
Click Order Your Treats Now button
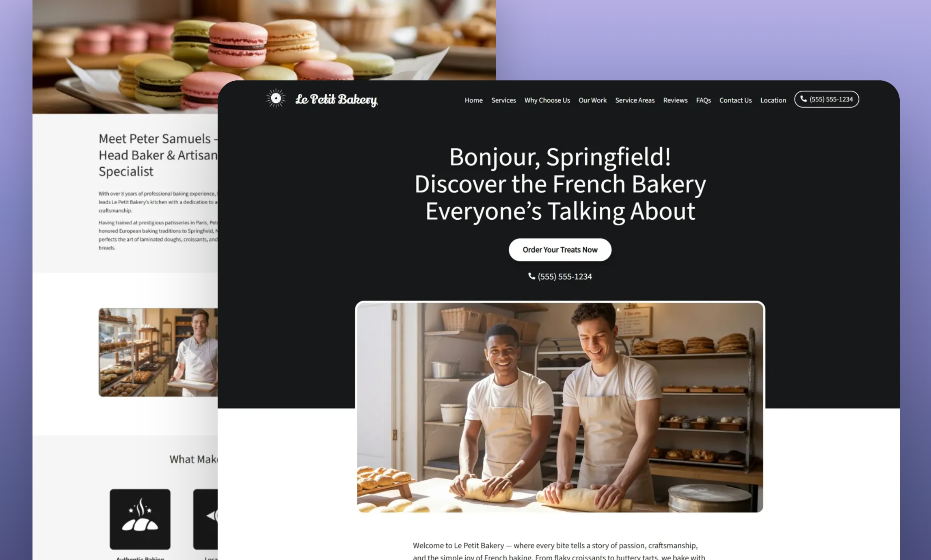[x=560, y=250]
